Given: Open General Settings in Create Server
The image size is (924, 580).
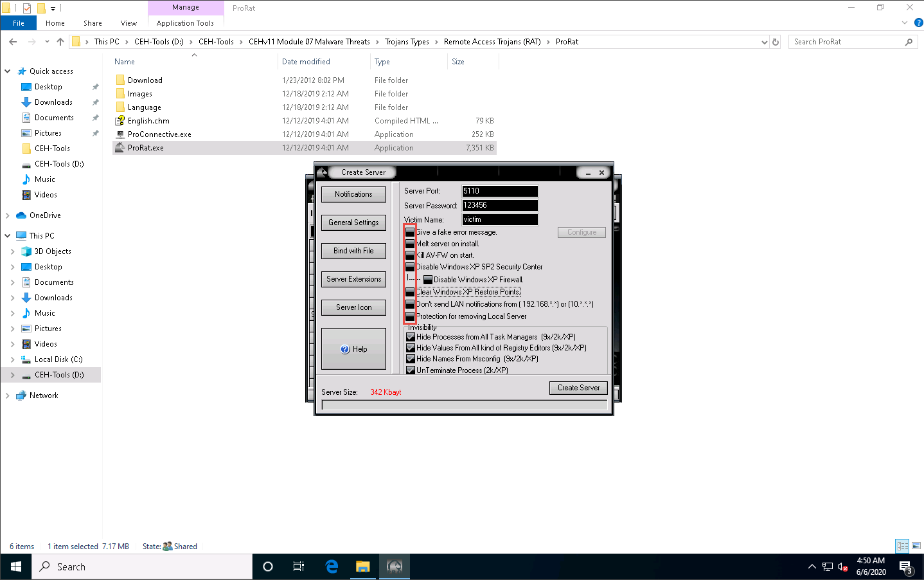Looking at the screenshot, I should 353,222.
